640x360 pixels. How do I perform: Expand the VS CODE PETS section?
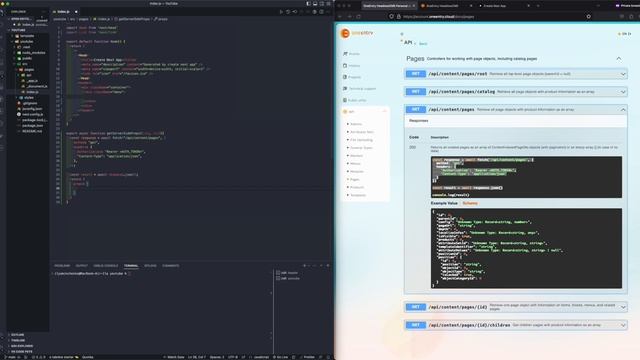click(21, 351)
